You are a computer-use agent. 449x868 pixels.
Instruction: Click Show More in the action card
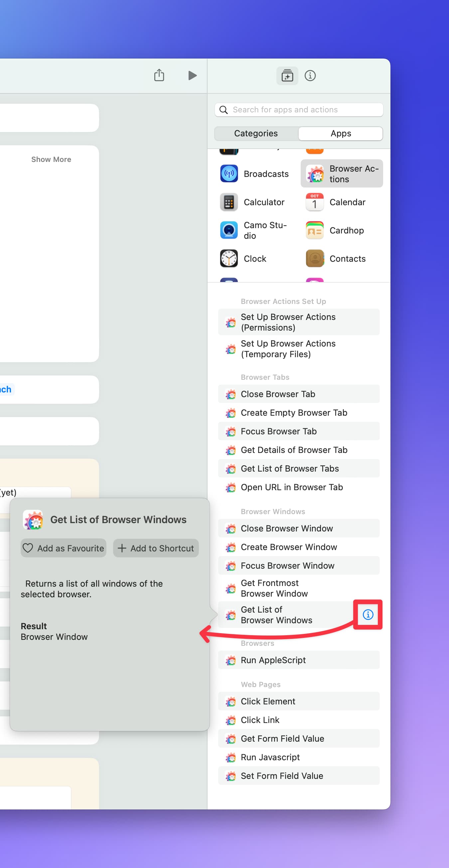(x=51, y=159)
